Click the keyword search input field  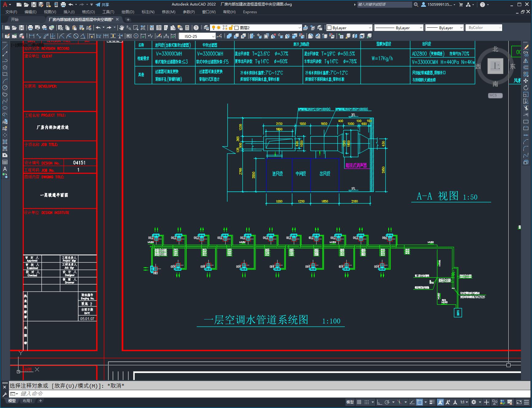point(384,5)
